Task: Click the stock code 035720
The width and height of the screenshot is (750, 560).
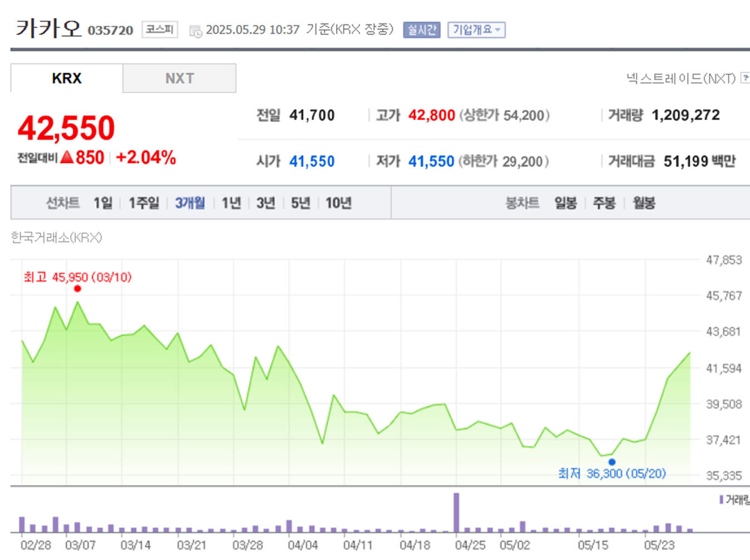Action: coord(110,30)
